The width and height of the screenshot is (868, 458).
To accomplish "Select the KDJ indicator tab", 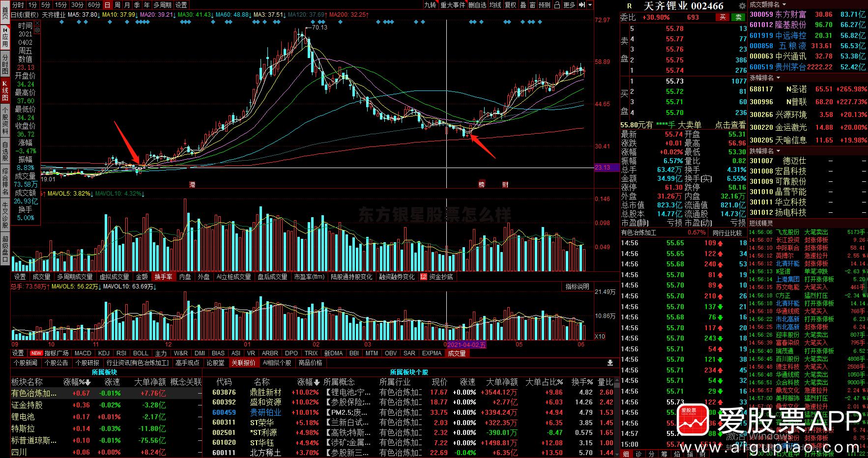I will point(104,353).
